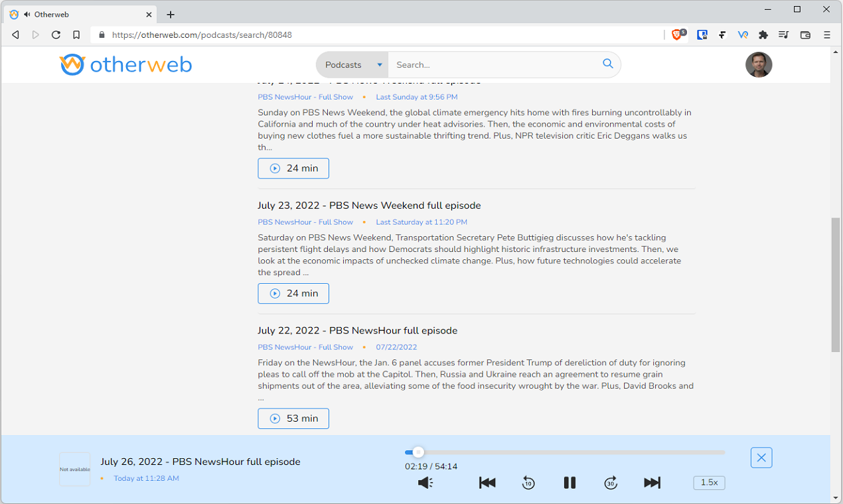Click browser back button
Viewport: 843px width, 504px height.
click(x=15, y=34)
